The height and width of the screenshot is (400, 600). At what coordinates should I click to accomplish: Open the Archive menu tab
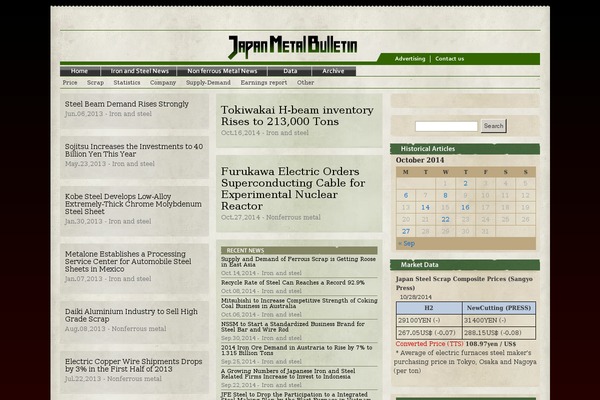coord(333,71)
